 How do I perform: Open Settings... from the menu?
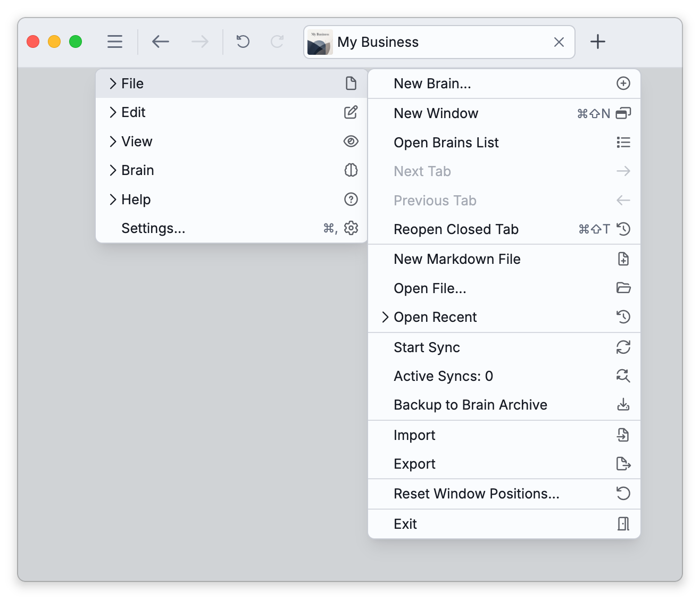(x=231, y=228)
